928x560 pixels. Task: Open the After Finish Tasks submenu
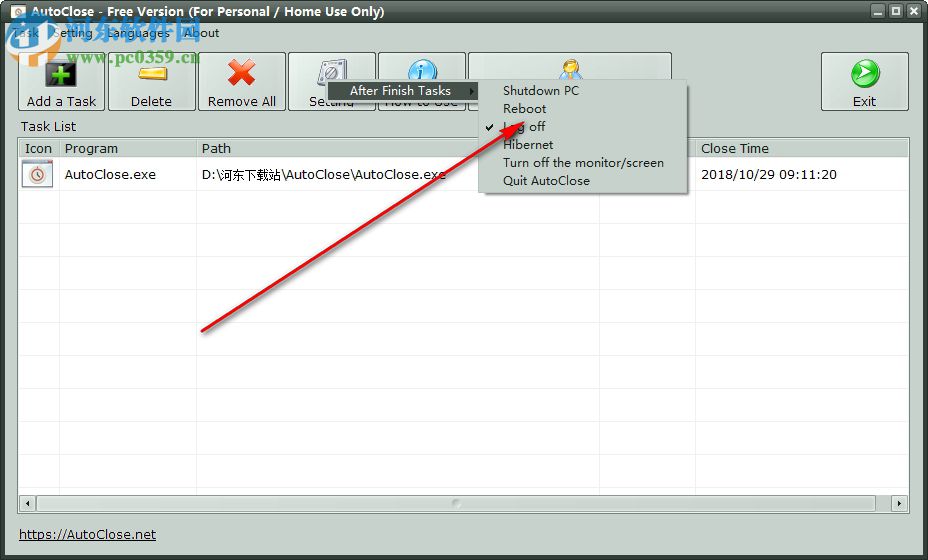click(401, 91)
